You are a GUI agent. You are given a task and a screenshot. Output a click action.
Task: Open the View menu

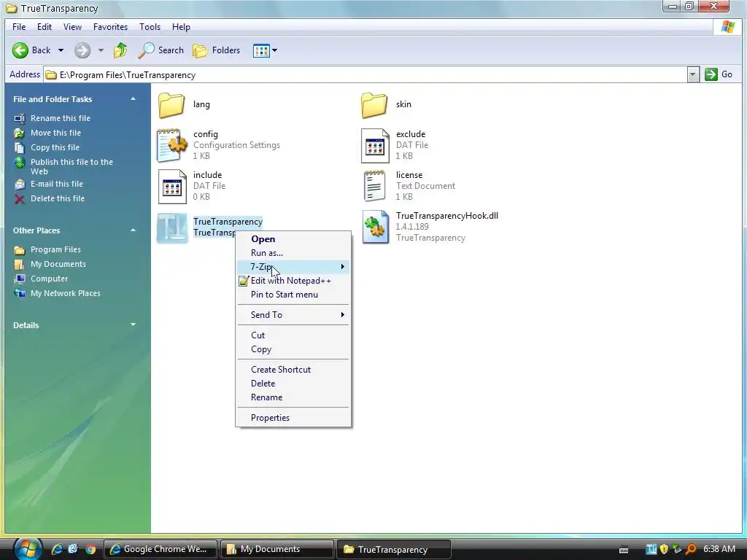click(72, 27)
